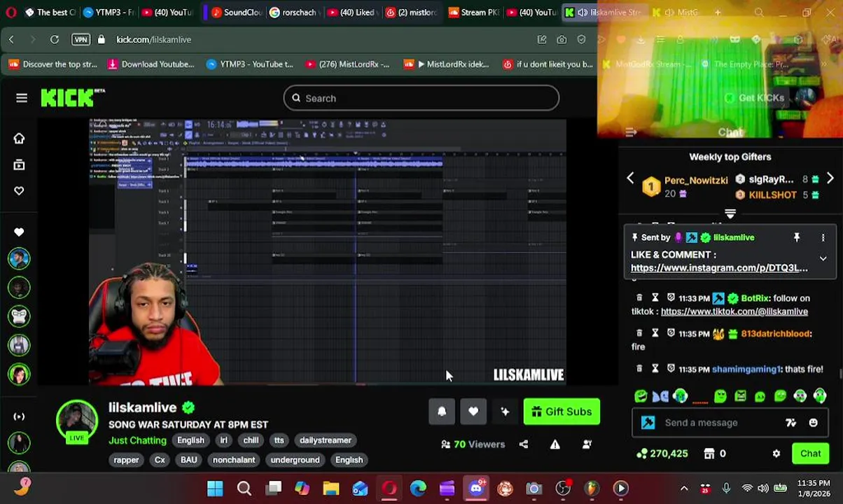
Task: Click the chat identity badge icon
Action: click(648, 423)
